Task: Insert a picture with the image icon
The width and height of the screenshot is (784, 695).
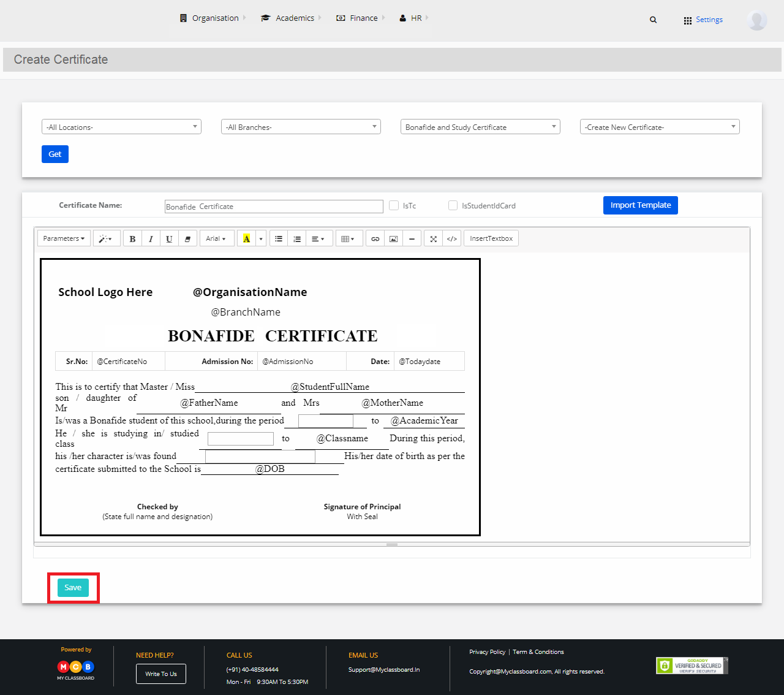Action: click(394, 238)
